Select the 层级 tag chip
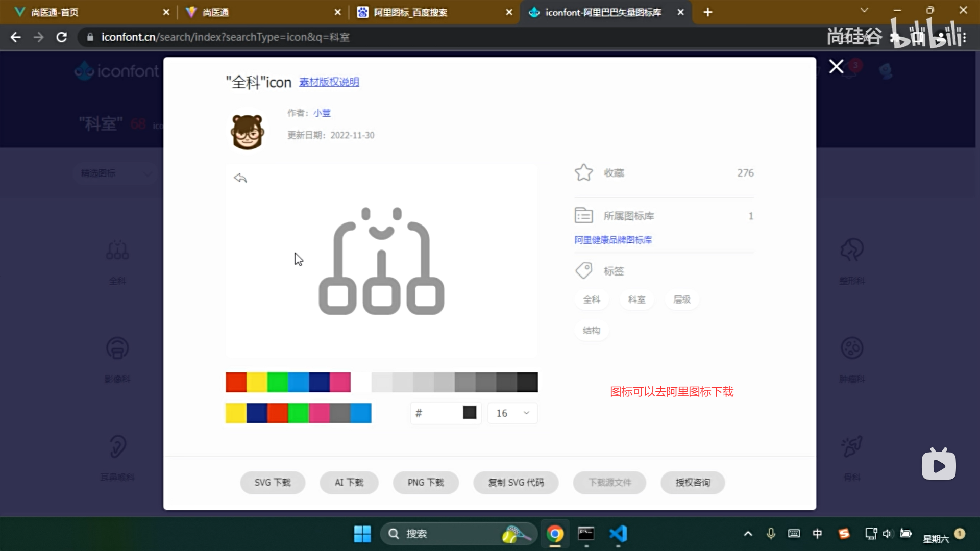This screenshot has height=551, width=980. tap(681, 299)
